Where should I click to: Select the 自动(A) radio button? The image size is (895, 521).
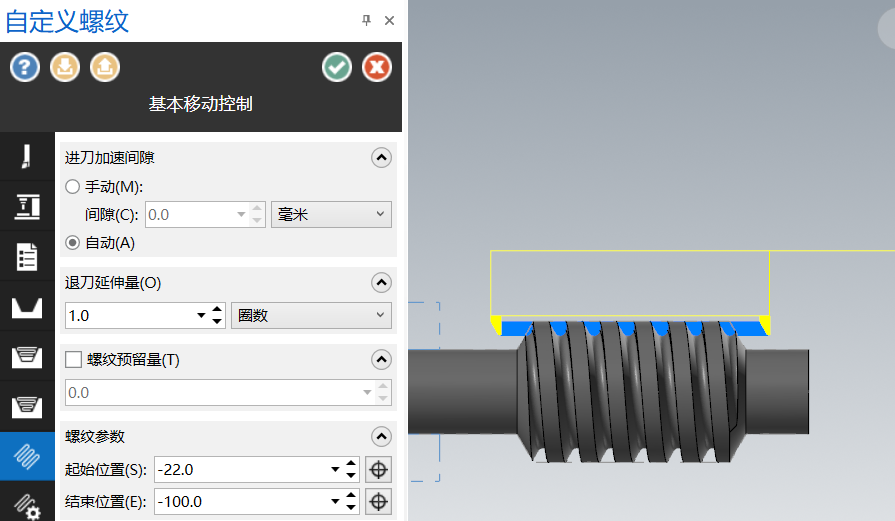point(72,243)
